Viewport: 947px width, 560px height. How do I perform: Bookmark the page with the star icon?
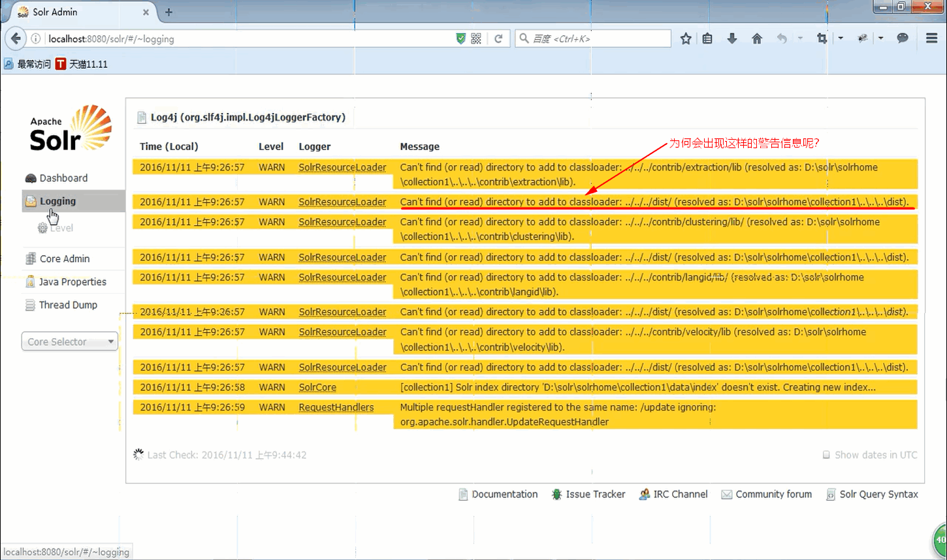point(685,38)
